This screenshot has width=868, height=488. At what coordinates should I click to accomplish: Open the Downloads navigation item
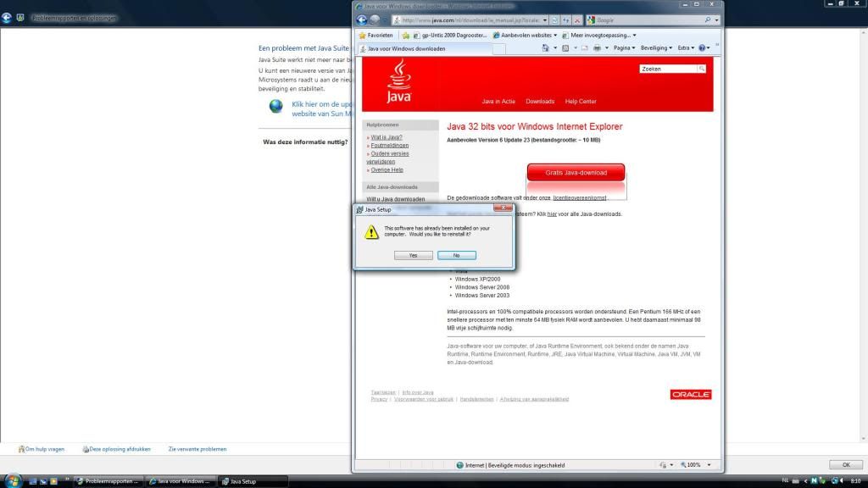[x=540, y=102]
